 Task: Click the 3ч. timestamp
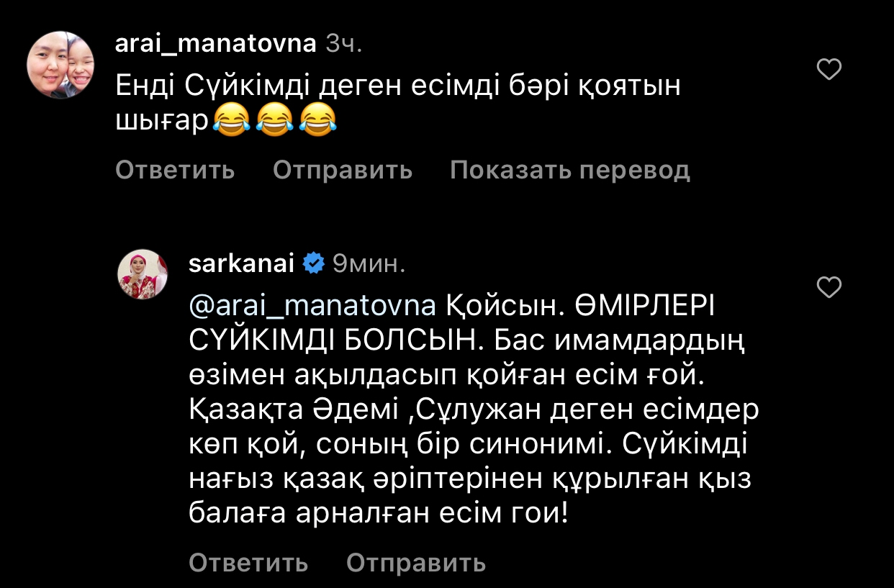point(344,44)
